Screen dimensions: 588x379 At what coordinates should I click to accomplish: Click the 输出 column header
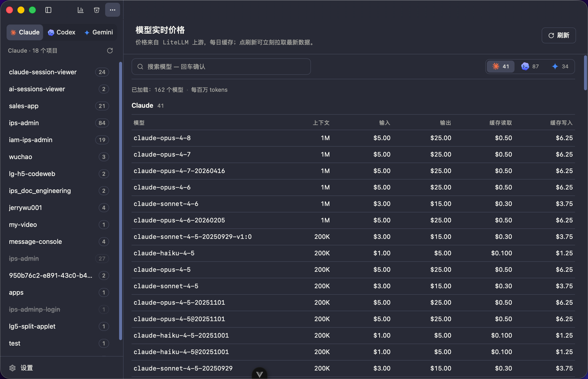coord(445,123)
